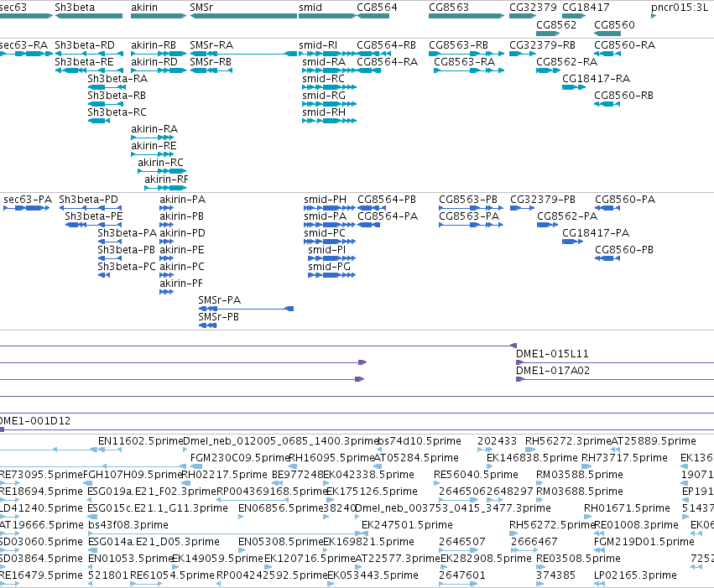The image size is (714, 588).
Task: Click the pncr015:3L gene arrow
Action: pos(654,16)
